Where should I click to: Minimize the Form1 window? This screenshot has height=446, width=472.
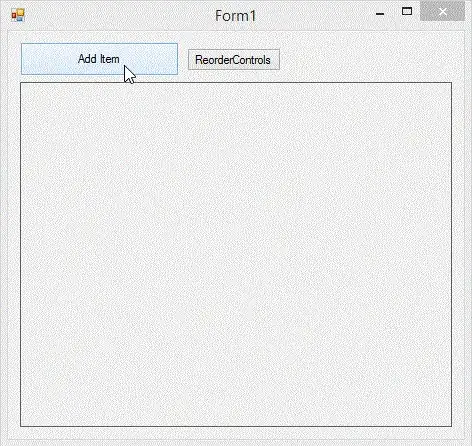pyautogui.click(x=380, y=14)
